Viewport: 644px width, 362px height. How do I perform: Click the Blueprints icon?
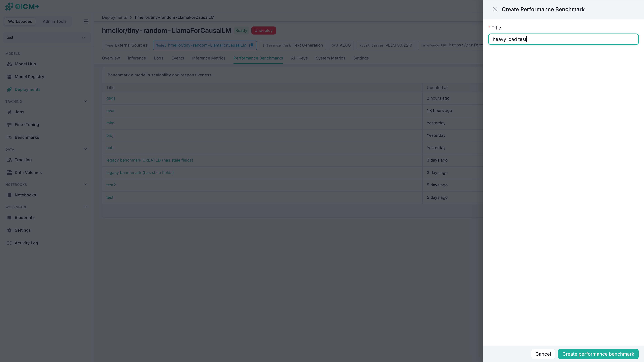[9, 218]
